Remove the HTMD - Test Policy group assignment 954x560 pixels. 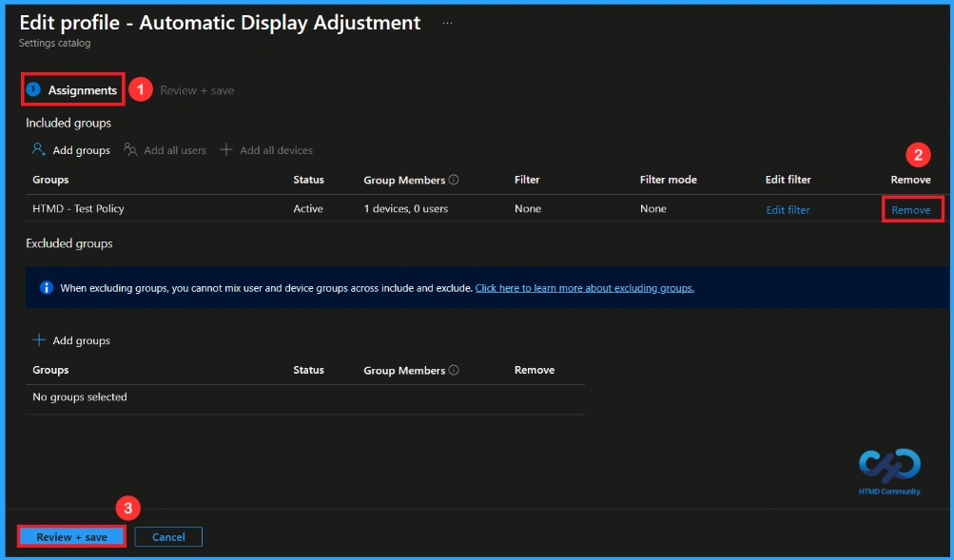910,209
